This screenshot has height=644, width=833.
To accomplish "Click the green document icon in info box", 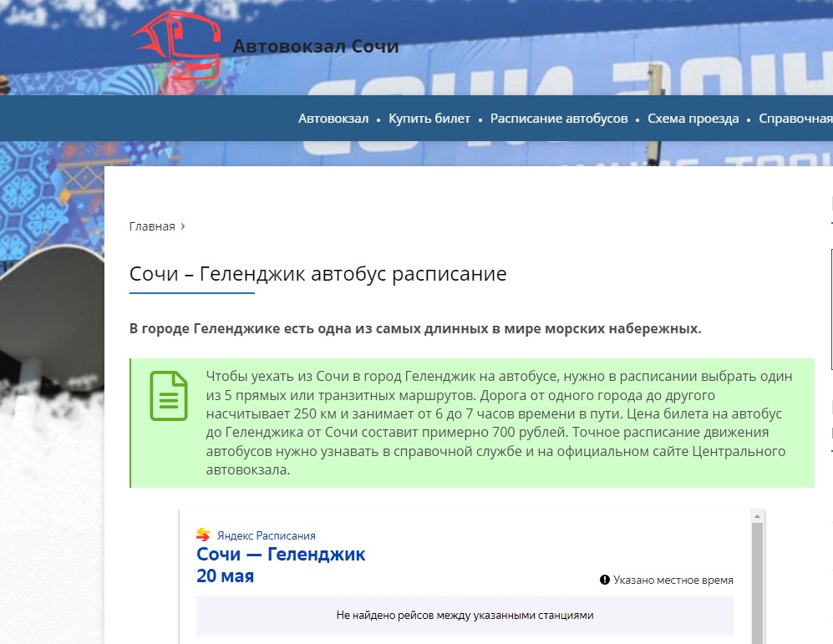I will pyautogui.click(x=169, y=396).
